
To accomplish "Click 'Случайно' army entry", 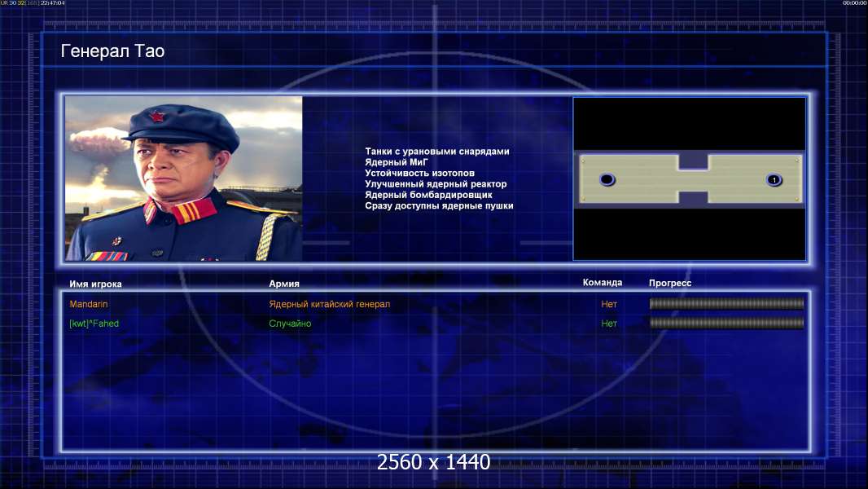I will (x=290, y=324).
